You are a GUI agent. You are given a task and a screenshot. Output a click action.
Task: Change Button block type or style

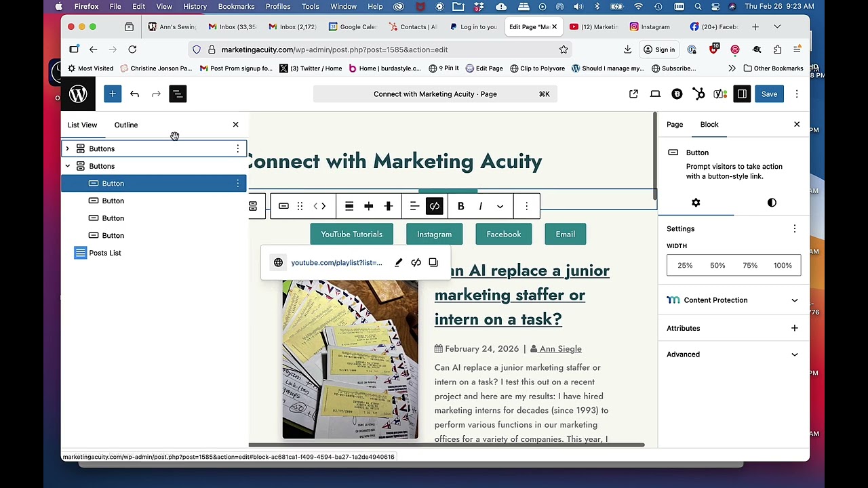[283, 206]
